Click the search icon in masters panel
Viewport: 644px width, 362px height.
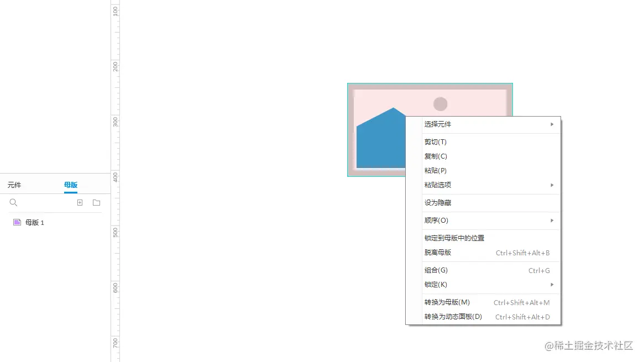(x=13, y=202)
